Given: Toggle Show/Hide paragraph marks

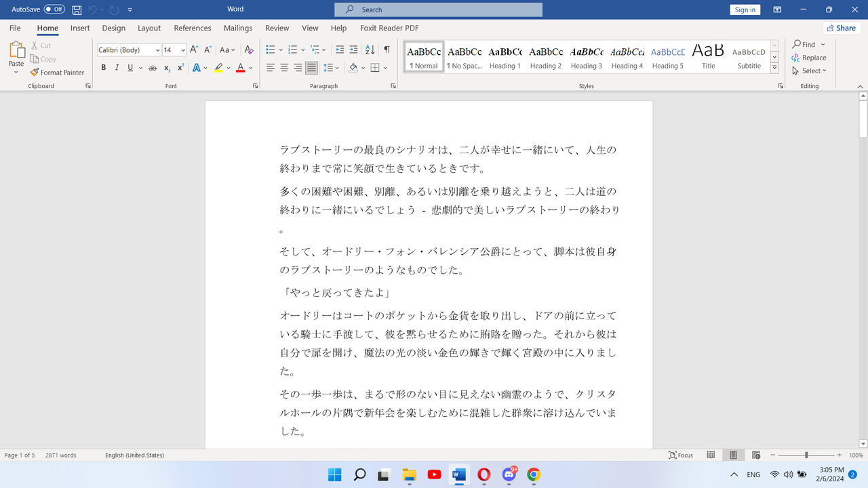Looking at the screenshot, I should pyautogui.click(x=387, y=49).
